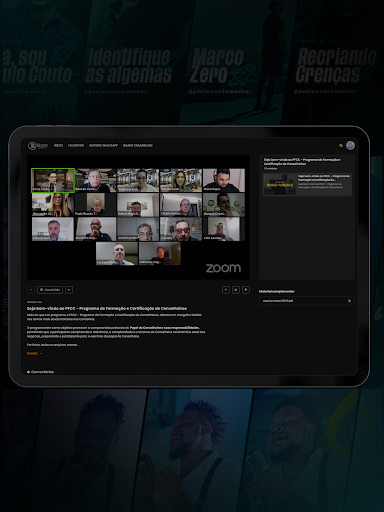Screen dimensions: 384x512
Task: Click the 'Material complementar' heading
Action: tap(276, 291)
